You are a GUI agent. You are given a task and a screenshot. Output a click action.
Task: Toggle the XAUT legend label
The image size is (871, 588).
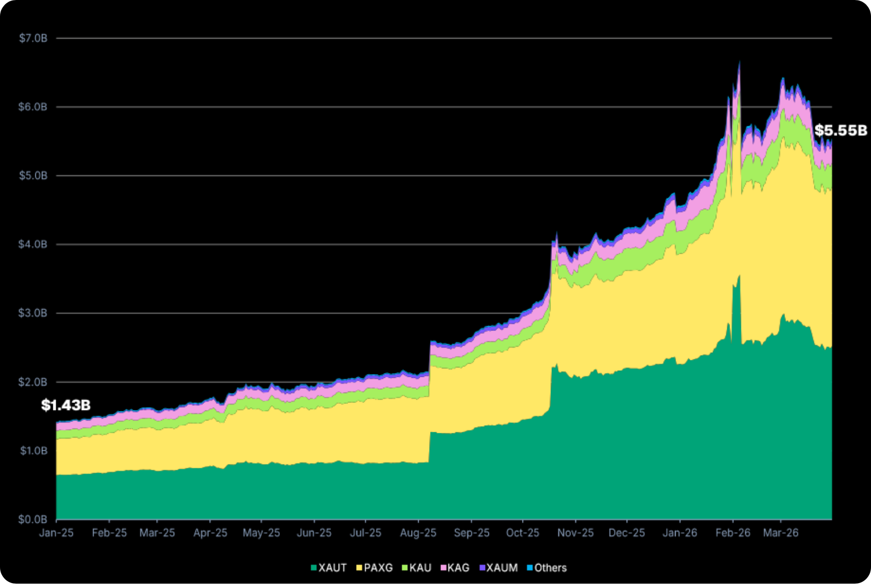[x=333, y=568]
